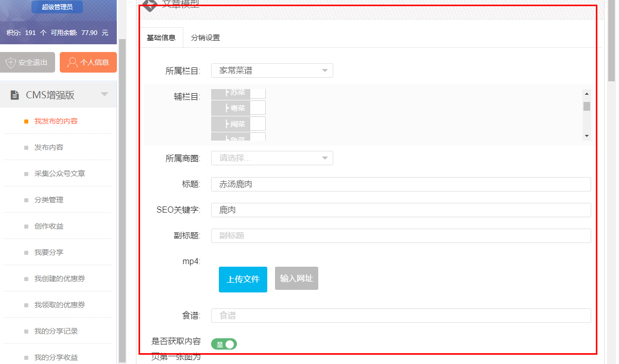Open 采集公众号文章 in sidebar
619x364 pixels.
click(x=60, y=174)
